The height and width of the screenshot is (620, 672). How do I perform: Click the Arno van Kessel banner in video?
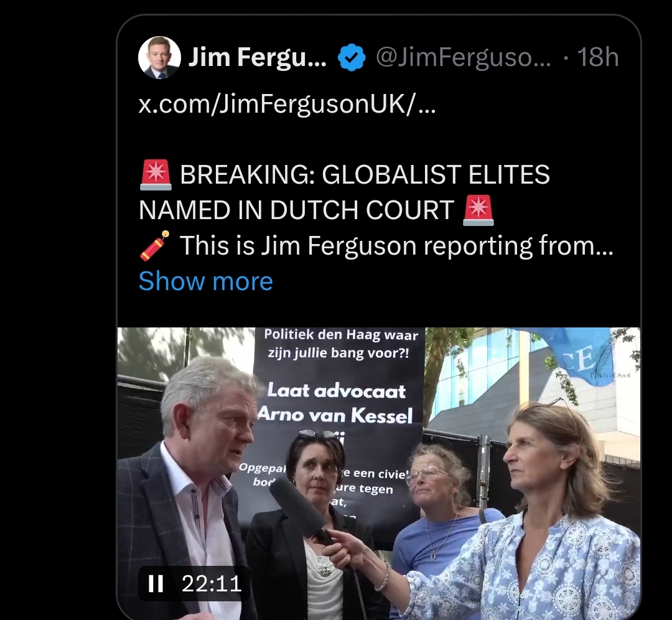point(335,403)
